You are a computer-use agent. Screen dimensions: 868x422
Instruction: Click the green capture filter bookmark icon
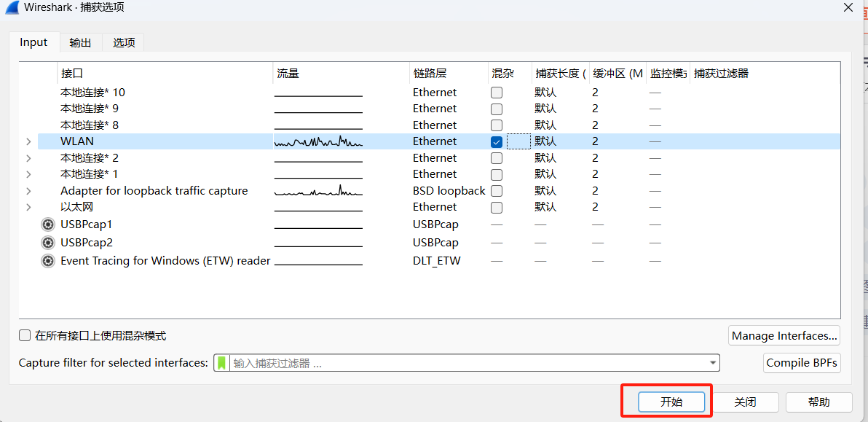click(221, 363)
